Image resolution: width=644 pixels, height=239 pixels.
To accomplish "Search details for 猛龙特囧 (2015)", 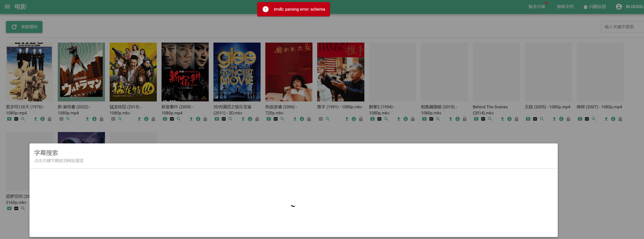I will tap(120, 119).
